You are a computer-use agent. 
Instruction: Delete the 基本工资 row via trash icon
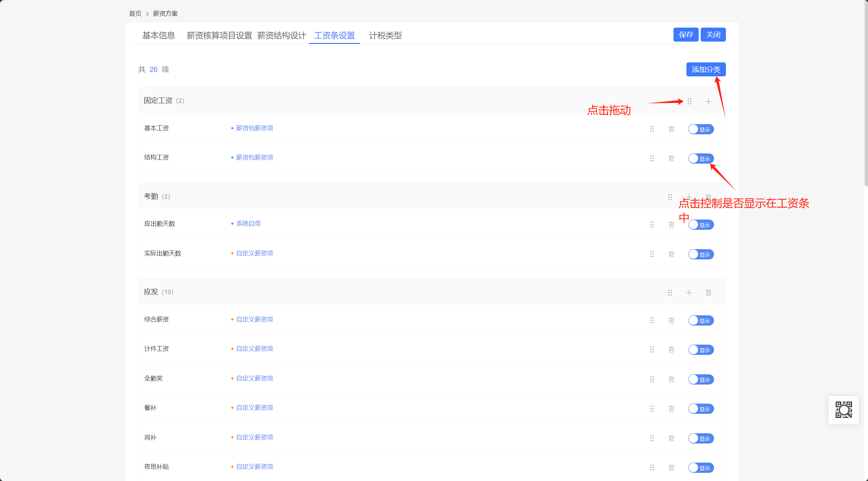coord(671,129)
